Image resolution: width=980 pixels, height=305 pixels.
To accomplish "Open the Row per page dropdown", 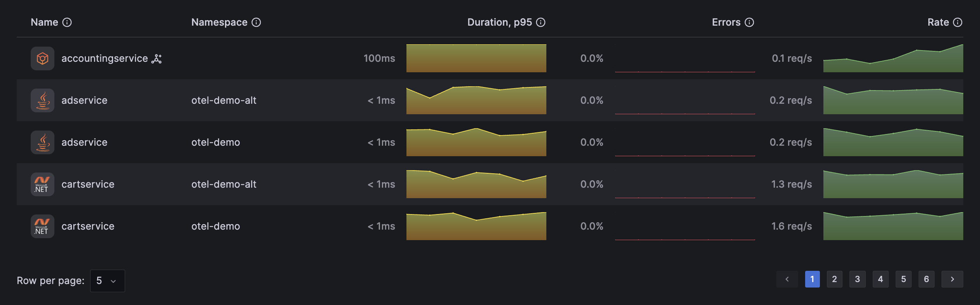I will click(x=107, y=281).
